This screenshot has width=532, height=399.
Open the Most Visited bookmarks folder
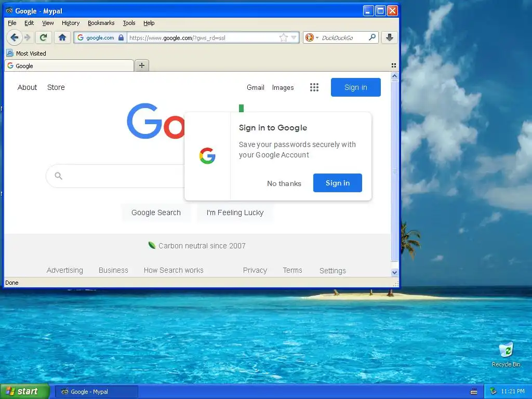pos(26,54)
